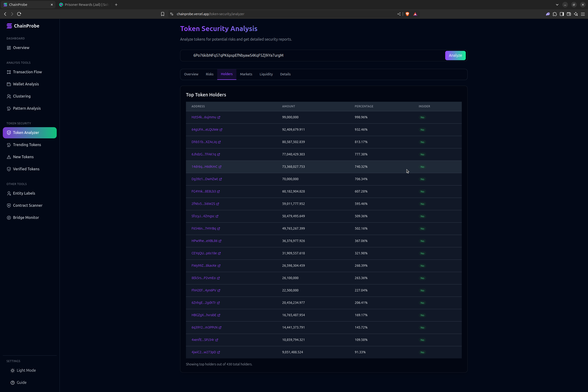Click the bookmark icon in address bar
Viewport: 588px width, 392px height.
pyautogui.click(x=162, y=14)
